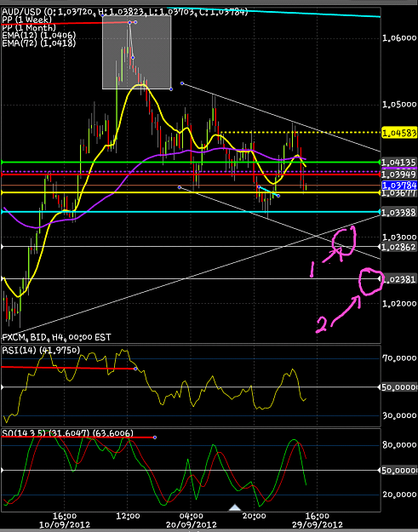The width and height of the screenshot is (418, 532).
Task: Click the 1.03388 price level label
Action: [399, 213]
